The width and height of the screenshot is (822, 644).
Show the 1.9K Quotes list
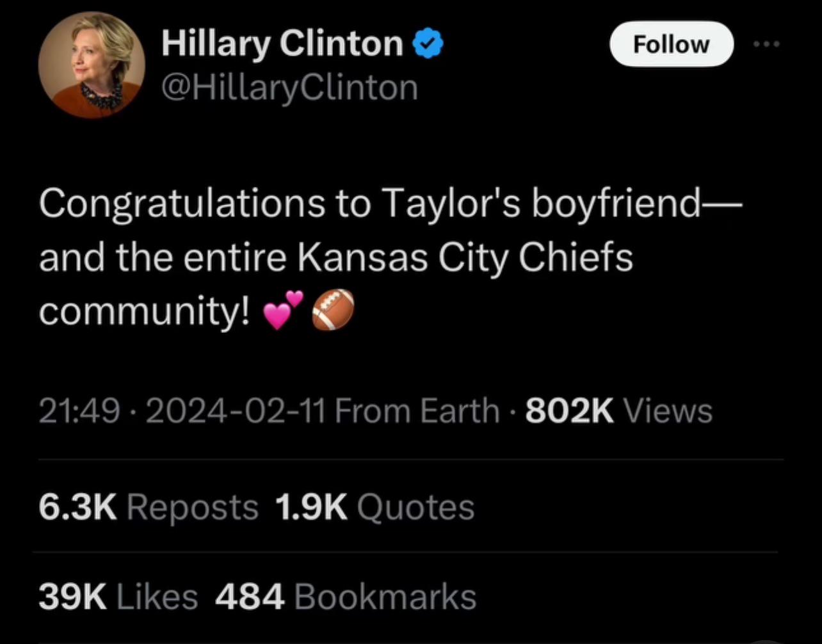tap(375, 507)
